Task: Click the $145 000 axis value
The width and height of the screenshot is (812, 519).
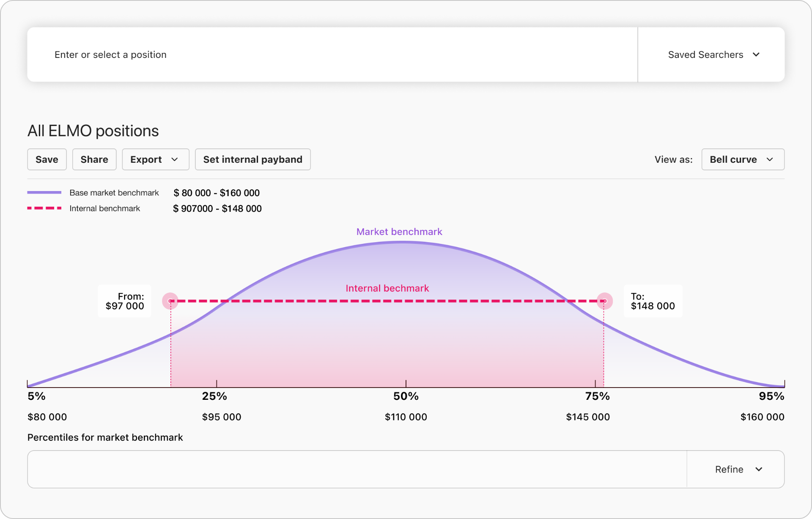Action: [x=588, y=417]
